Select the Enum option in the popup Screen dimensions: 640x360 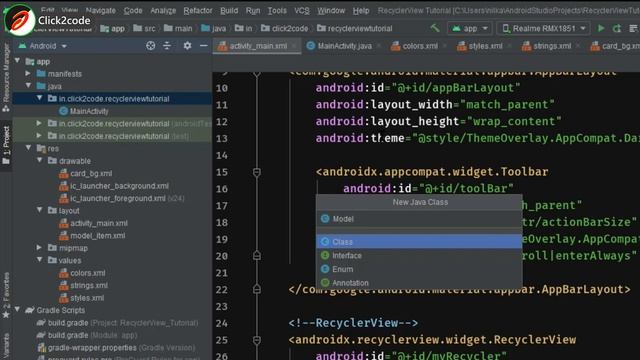pos(419,269)
